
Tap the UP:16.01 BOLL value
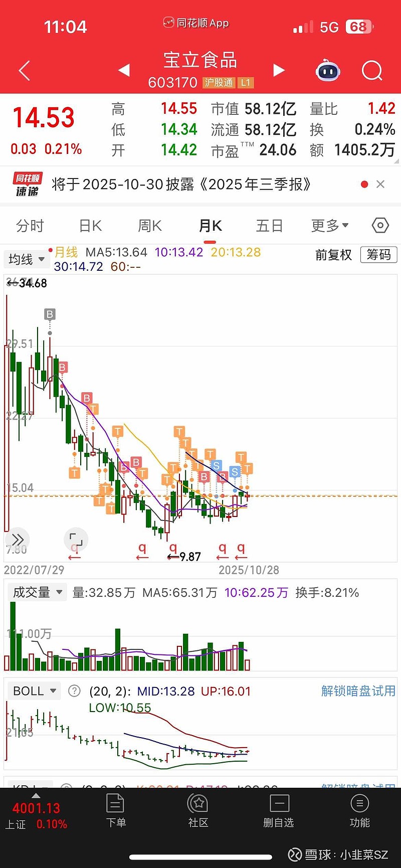[226, 691]
